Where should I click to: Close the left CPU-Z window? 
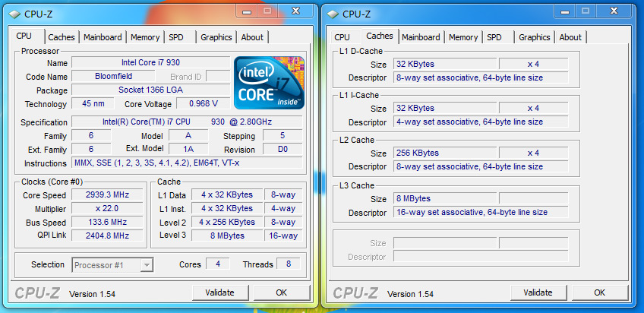coord(295,11)
